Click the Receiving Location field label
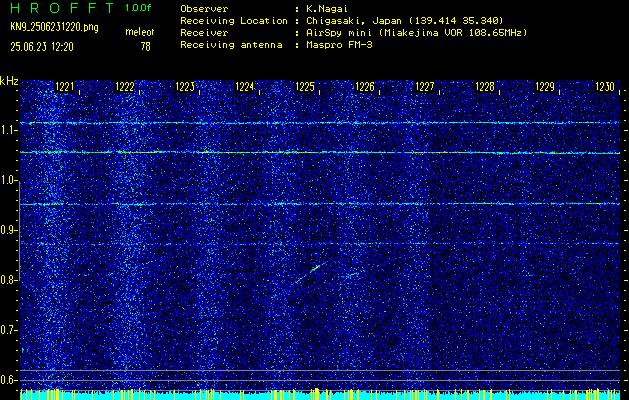The image size is (629, 400). (234, 21)
